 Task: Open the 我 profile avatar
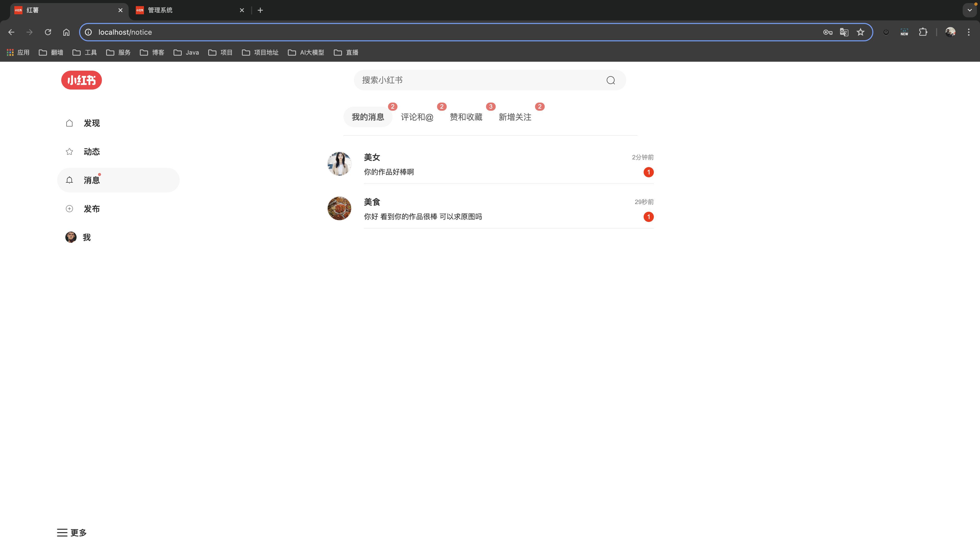pyautogui.click(x=71, y=237)
